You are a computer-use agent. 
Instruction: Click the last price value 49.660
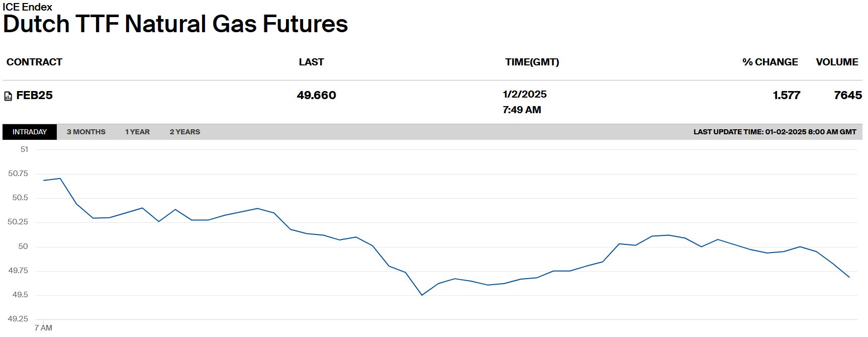pos(316,96)
